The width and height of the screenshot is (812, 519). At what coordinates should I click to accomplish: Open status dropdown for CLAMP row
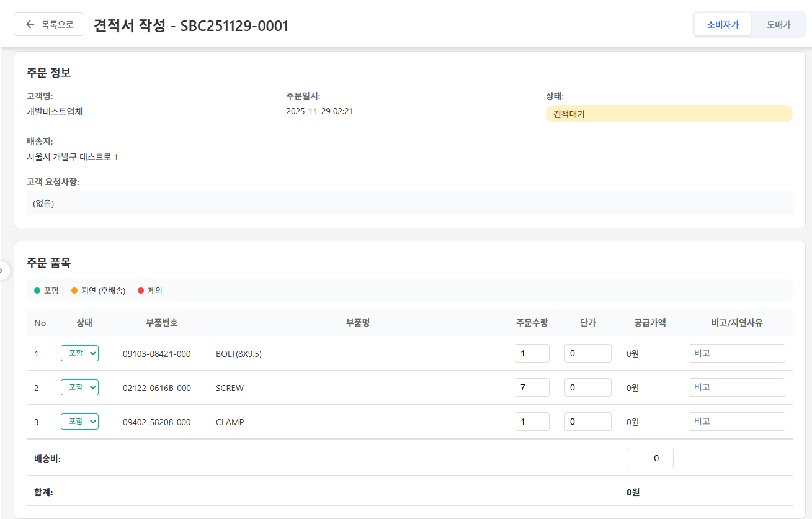tap(79, 422)
